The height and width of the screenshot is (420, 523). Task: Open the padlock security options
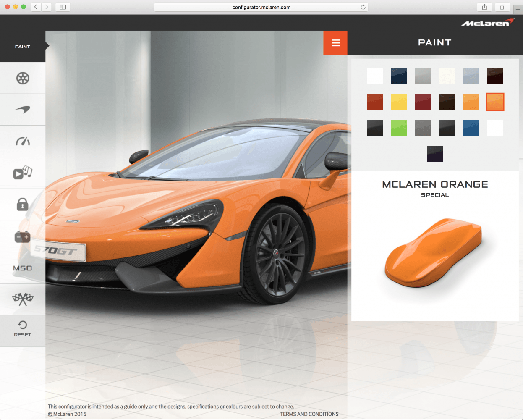tap(23, 205)
